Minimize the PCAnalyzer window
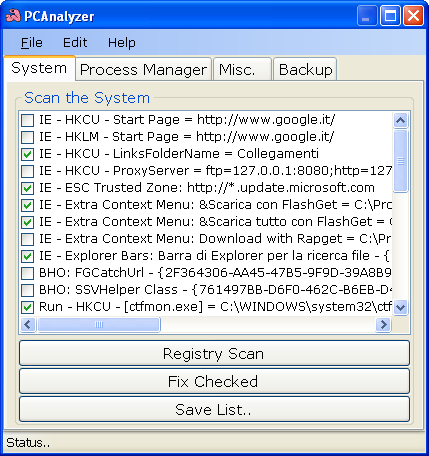This screenshot has width=429, height=456. [x=367, y=16]
